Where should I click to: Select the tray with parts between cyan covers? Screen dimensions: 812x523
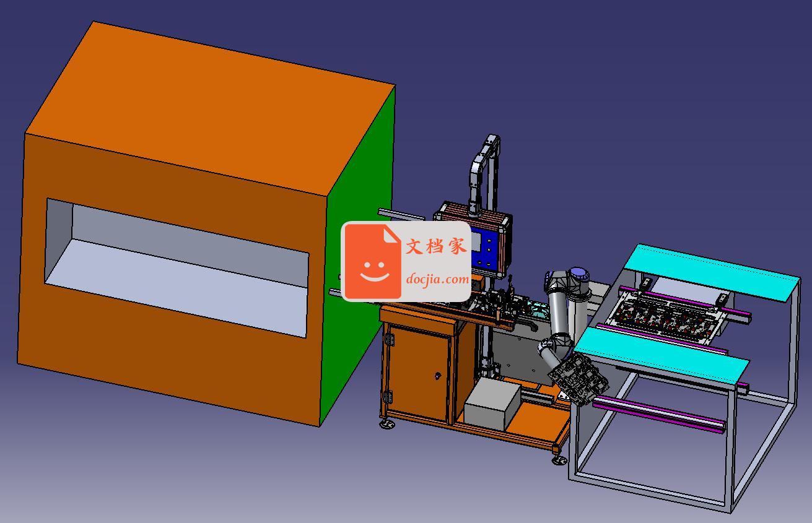tap(666, 317)
